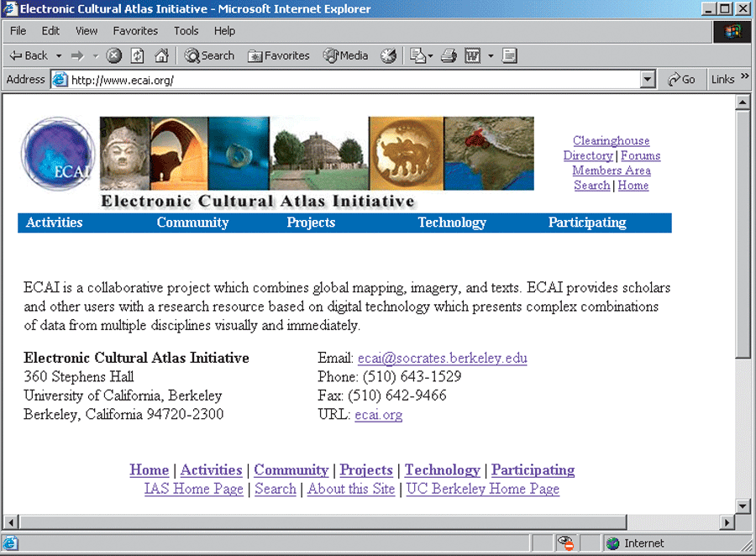
Task: Click the Edit with Word icon
Action: tap(472, 56)
